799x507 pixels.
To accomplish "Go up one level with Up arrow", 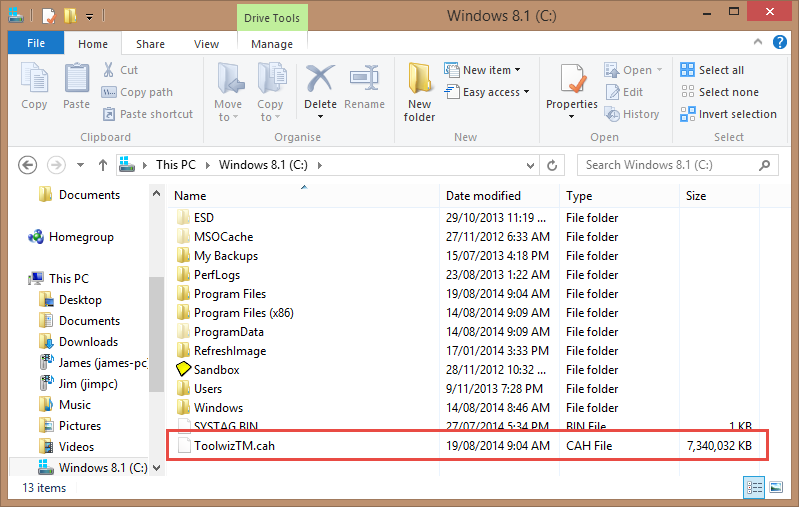I will (x=103, y=165).
